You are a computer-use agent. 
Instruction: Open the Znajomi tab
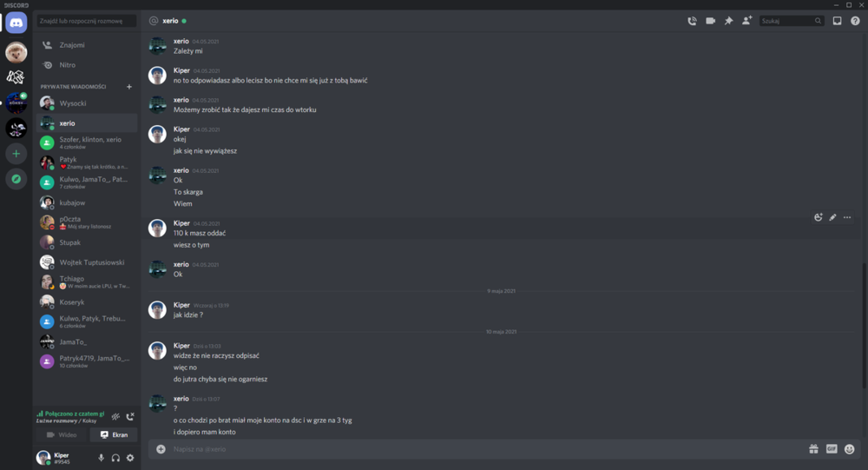[87, 45]
